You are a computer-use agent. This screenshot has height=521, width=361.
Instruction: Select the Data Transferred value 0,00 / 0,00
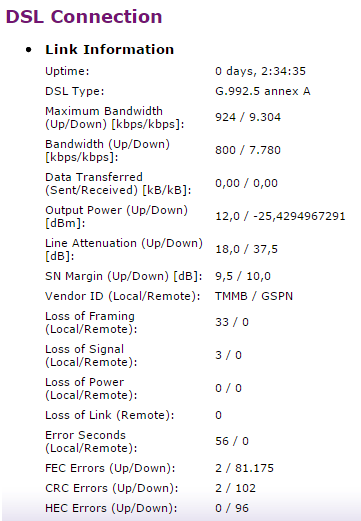click(246, 183)
